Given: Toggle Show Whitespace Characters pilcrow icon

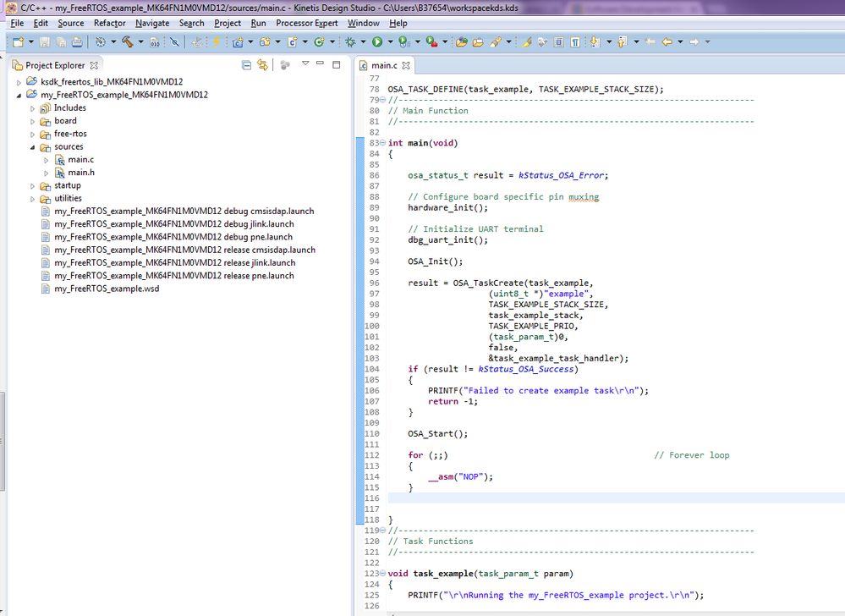Looking at the screenshot, I should [575, 41].
